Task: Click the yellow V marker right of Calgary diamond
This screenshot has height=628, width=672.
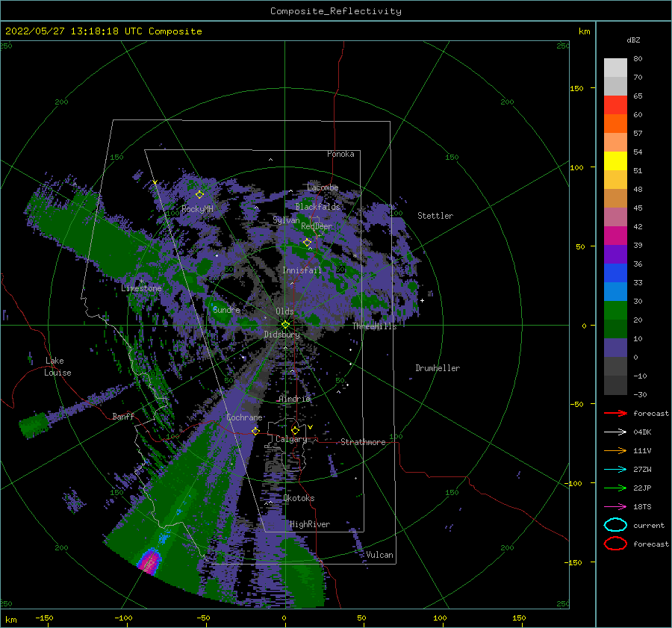Action: pos(311,427)
